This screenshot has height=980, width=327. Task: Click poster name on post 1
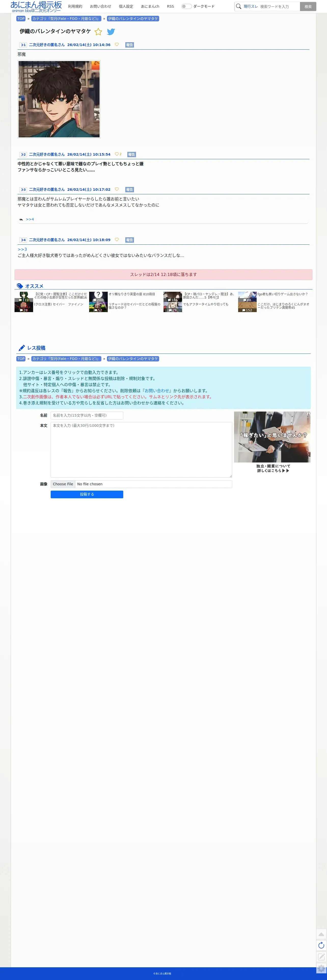(47, 45)
